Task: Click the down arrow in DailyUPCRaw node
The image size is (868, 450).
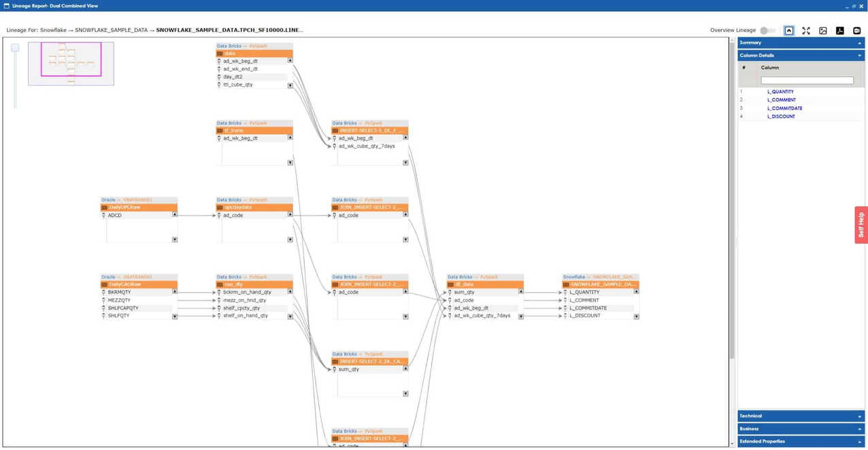Action: tap(175, 240)
